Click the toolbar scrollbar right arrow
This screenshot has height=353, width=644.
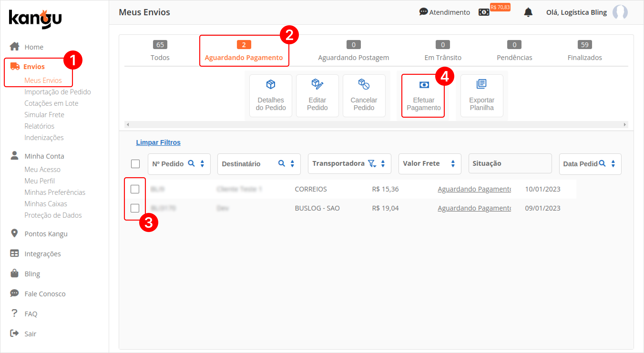tap(625, 124)
